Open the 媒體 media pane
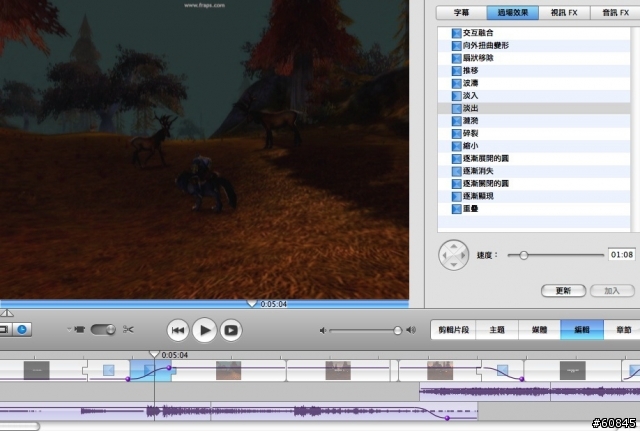The width and height of the screenshot is (640, 431). (x=540, y=330)
